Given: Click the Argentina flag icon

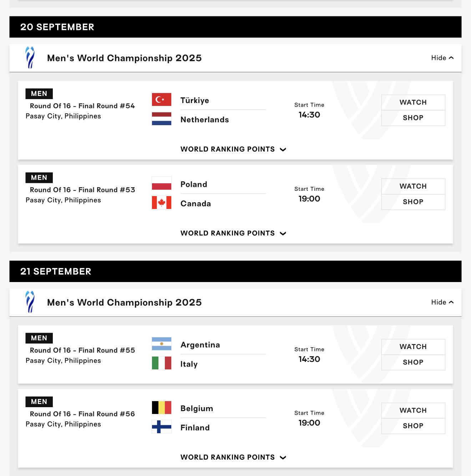Looking at the screenshot, I should (162, 344).
